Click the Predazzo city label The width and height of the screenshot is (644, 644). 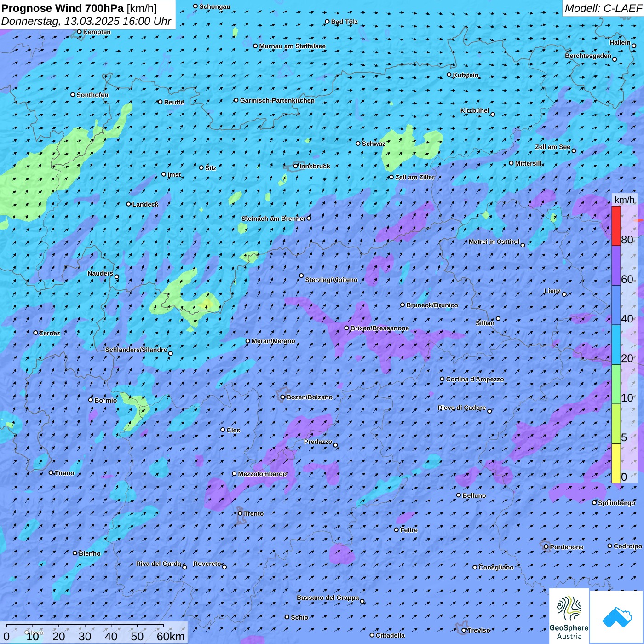pyautogui.click(x=318, y=442)
